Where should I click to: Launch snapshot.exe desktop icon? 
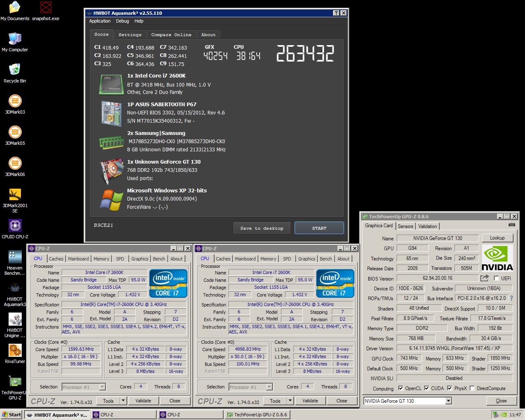click(46, 11)
